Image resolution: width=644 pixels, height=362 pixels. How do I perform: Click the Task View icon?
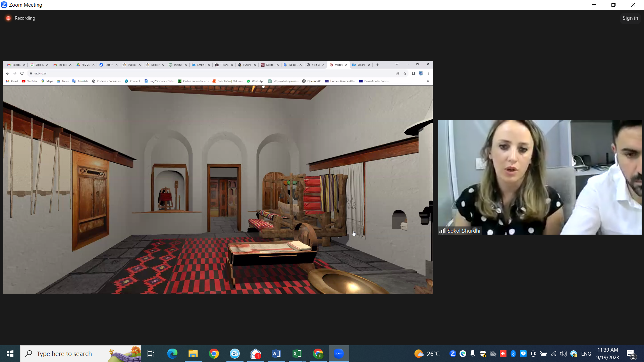click(151, 354)
